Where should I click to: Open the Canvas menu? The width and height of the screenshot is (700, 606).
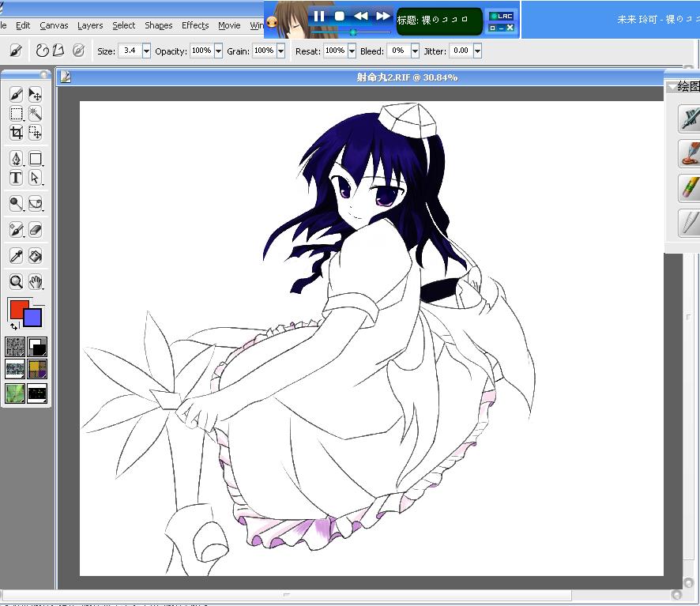coord(54,25)
